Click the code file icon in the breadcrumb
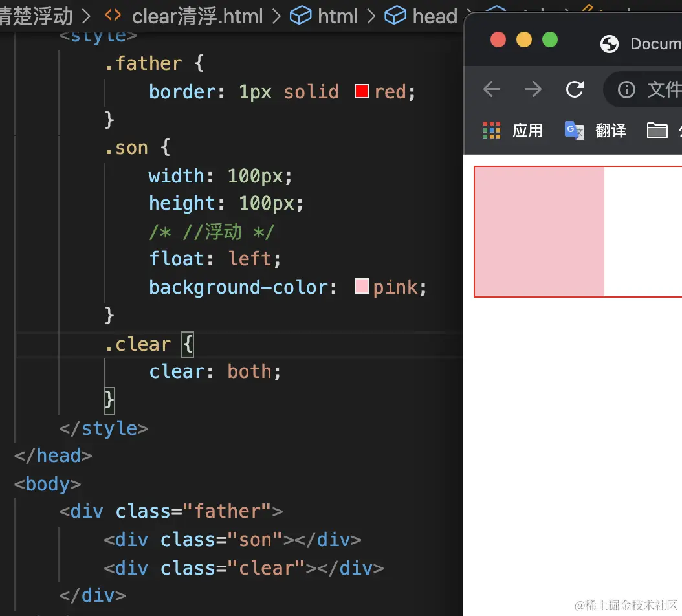 point(113,16)
